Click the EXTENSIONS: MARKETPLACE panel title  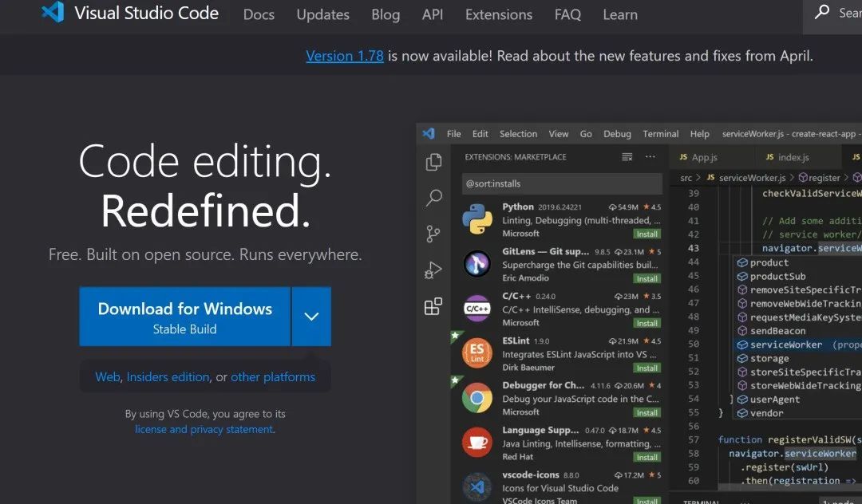(515, 157)
